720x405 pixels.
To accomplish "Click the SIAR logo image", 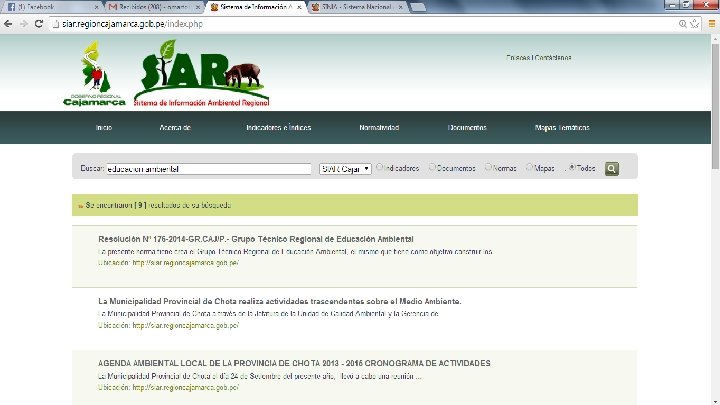I will pyautogui.click(x=202, y=73).
